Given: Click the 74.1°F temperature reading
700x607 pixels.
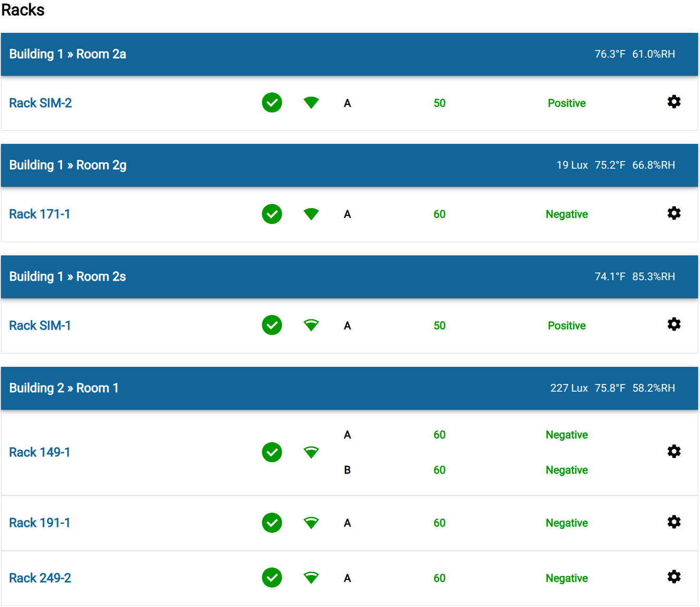Looking at the screenshot, I should [x=610, y=276].
